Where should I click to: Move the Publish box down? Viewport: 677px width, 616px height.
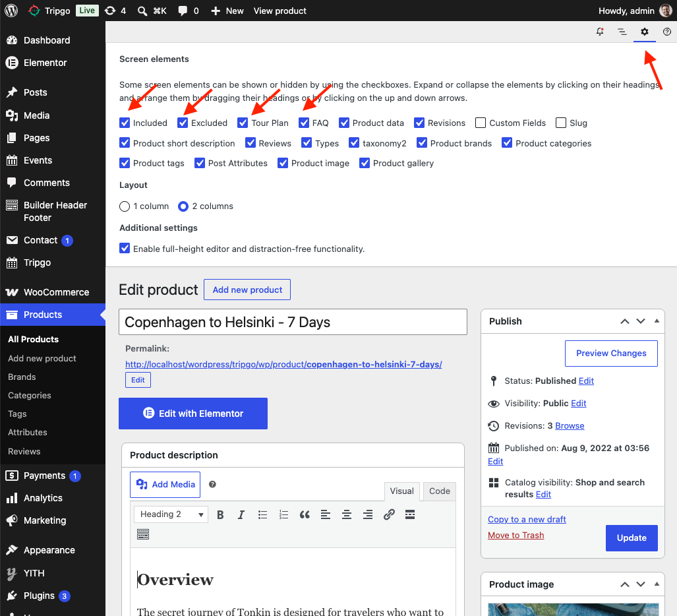(641, 321)
